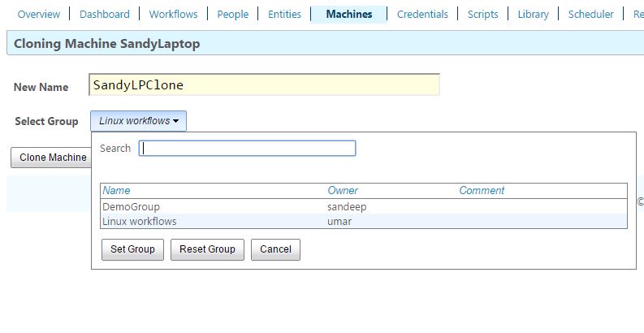Sort groups by Owner column header
This screenshot has width=644, height=333.
[343, 191]
